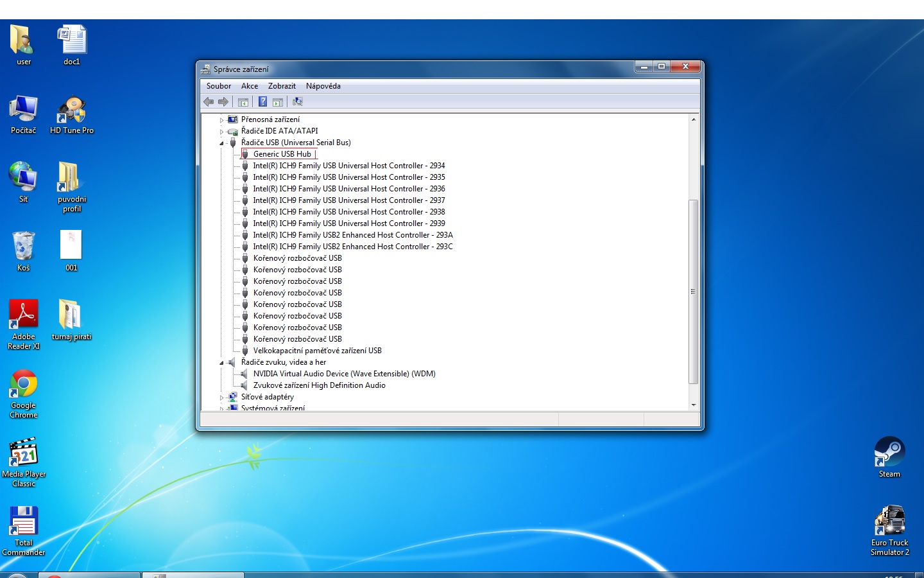
Task: Select Generic USB Hub device
Action: (282, 154)
